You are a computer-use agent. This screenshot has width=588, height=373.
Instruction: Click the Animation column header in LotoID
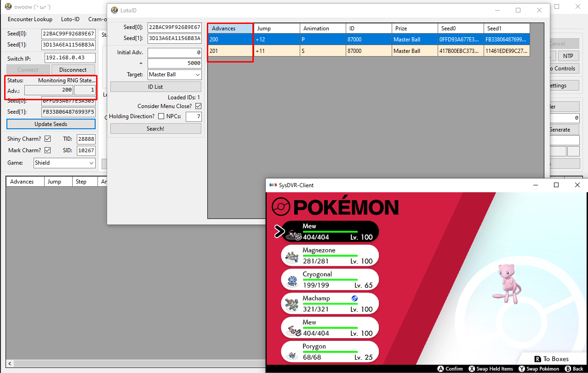pyautogui.click(x=323, y=29)
